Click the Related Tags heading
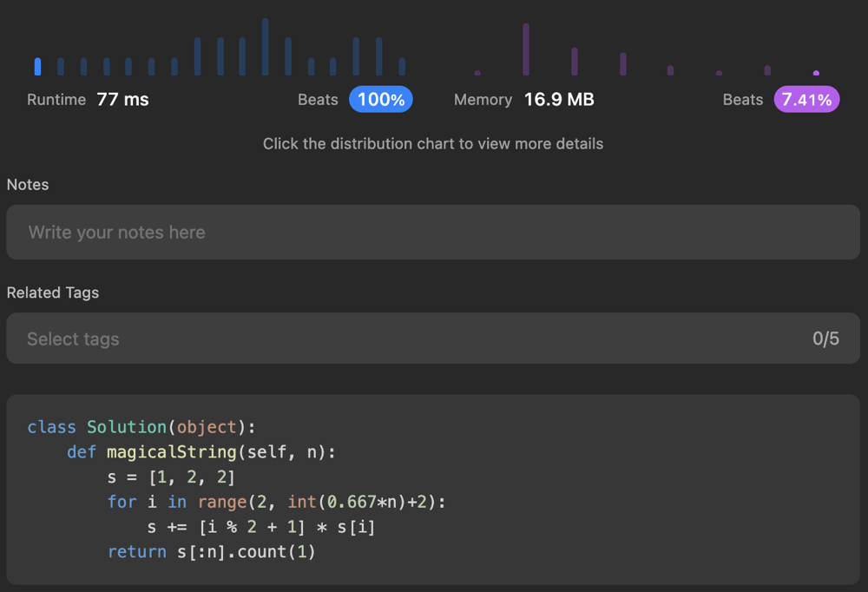The height and width of the screenshot is (592, 868). (53, 293)
